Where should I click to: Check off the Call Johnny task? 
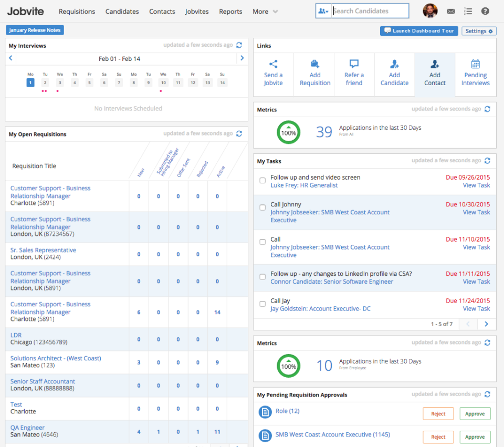262,206
